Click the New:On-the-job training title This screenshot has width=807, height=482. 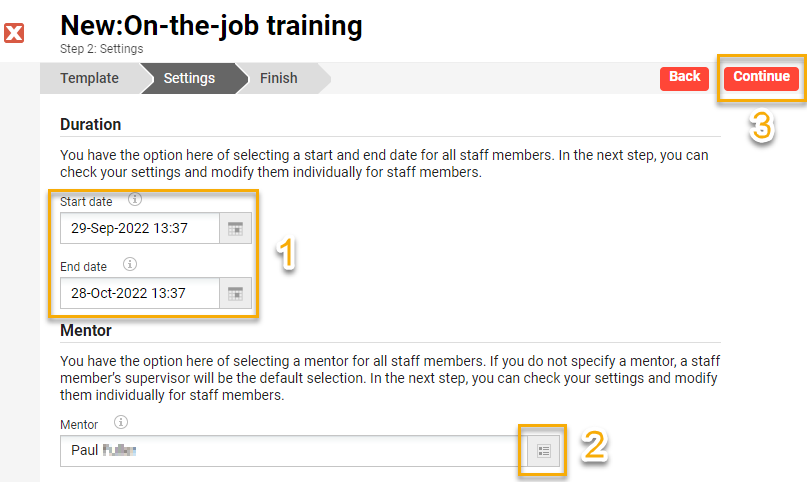pos(211,26)
